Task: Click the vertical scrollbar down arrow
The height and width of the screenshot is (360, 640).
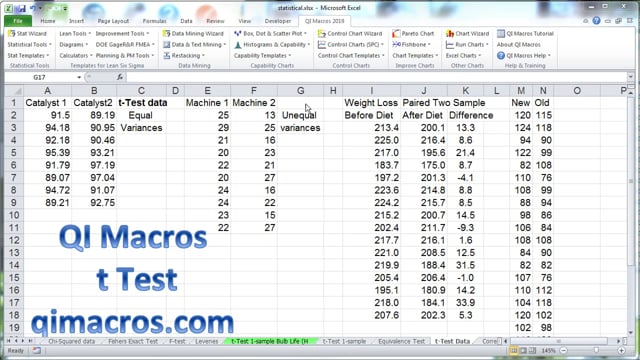Action: 631,333
